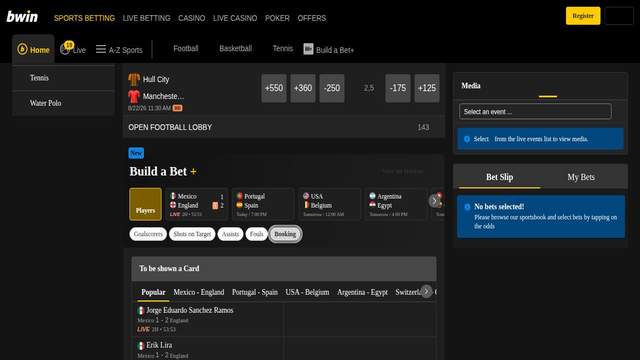Select the USA - Belgium tab
Viewport: 640px width, 360px height.
pos(307,292)
